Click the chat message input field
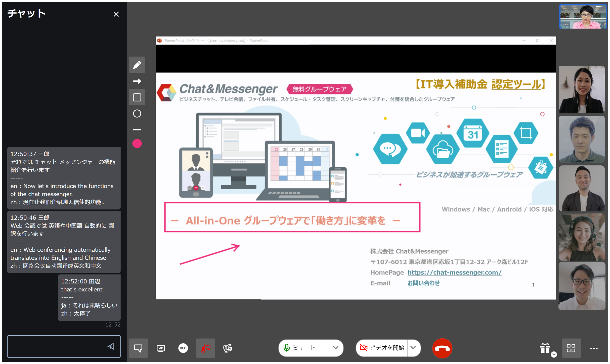The image size is (610, 364). pos(64,346)
